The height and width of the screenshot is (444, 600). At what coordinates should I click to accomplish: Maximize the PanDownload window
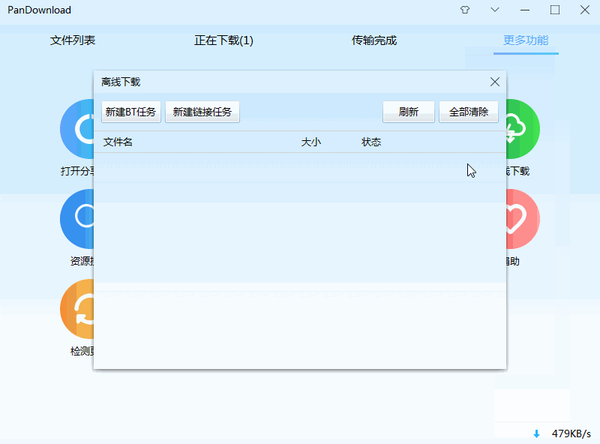[x=555, y=10]
